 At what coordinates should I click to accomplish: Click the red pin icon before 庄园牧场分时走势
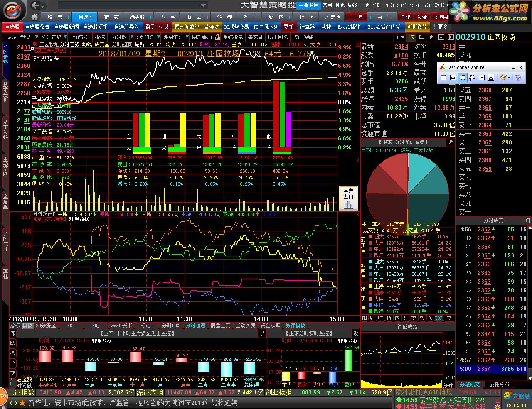pos(35,44)
